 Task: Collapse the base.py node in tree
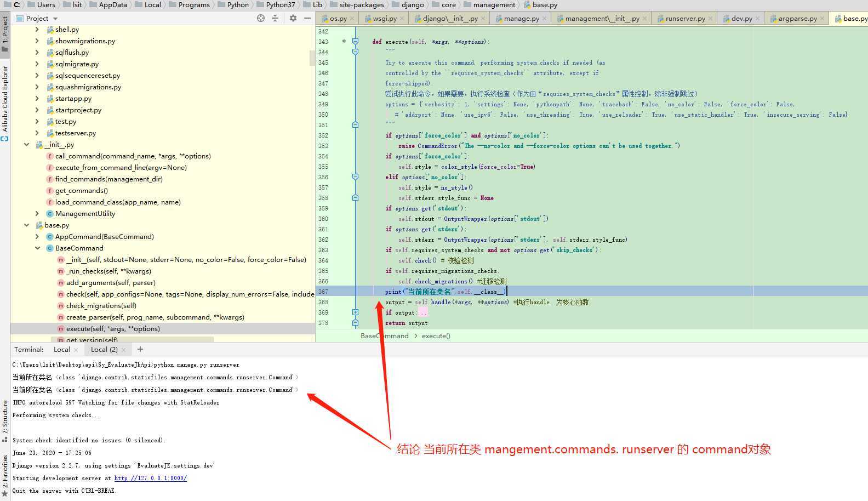[x=26, y=225]
